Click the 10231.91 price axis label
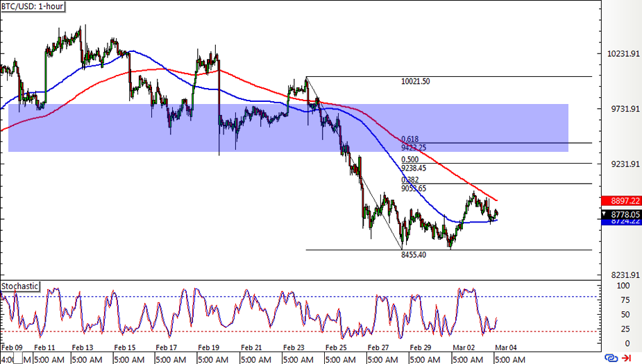642x364 pixels. coord(623,53)
